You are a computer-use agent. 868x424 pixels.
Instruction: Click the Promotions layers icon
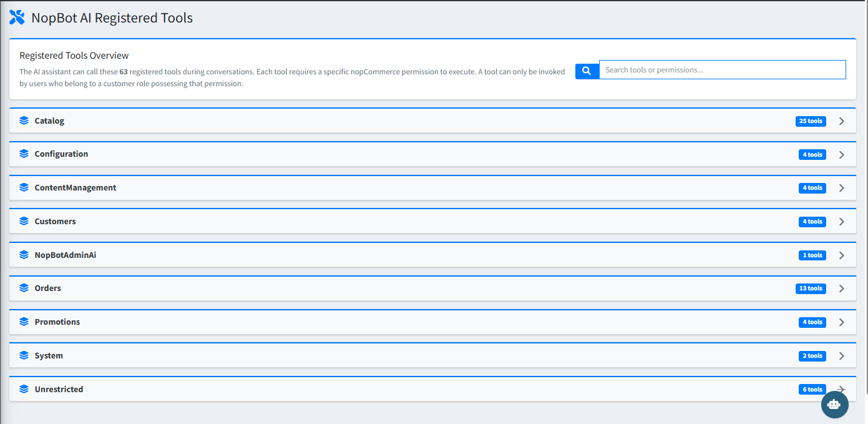tap(24, 322)
